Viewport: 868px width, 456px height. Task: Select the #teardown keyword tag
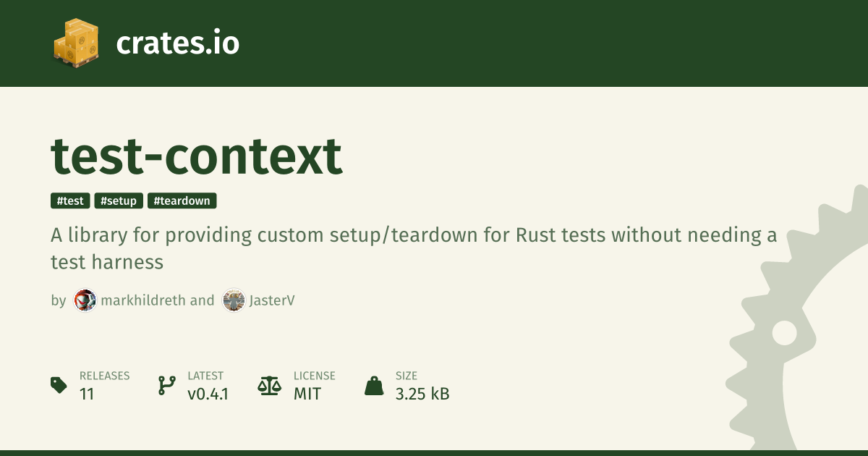182,201
